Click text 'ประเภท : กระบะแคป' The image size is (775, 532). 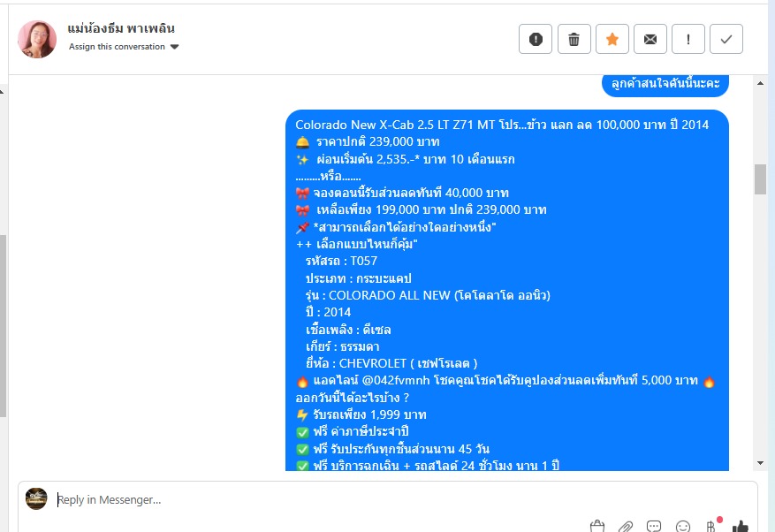pos(359,278)
